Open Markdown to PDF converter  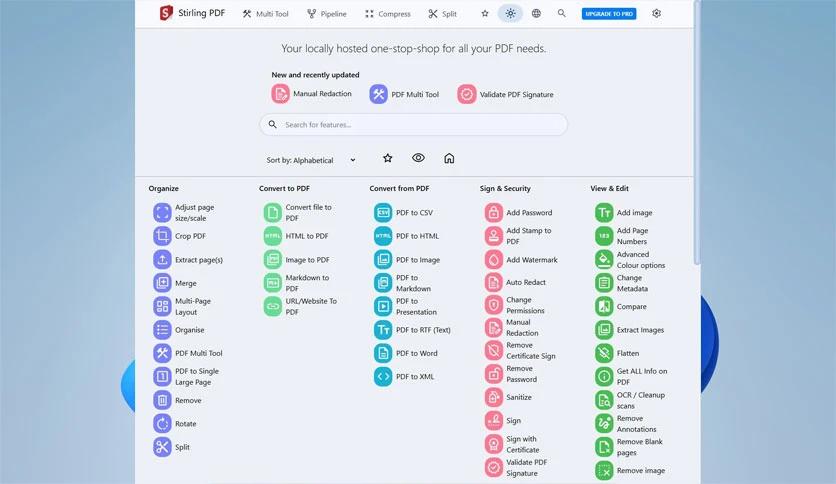[296, 283]
